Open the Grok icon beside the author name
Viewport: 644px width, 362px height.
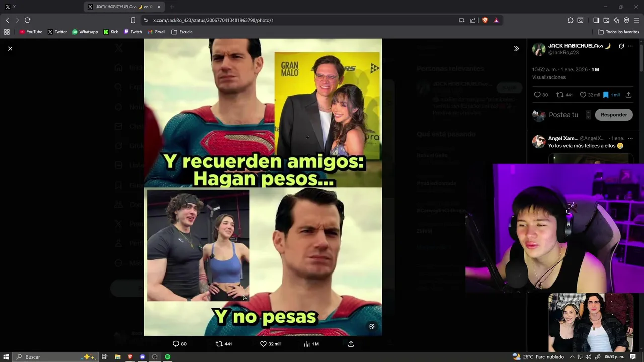click(621, 46)
